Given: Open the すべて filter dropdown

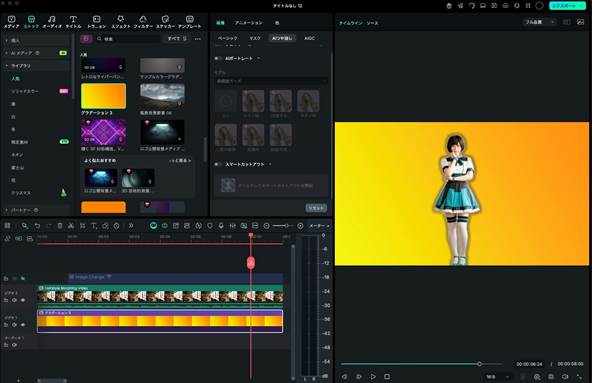Looking at the screenshot, I should tap(177, 39).
